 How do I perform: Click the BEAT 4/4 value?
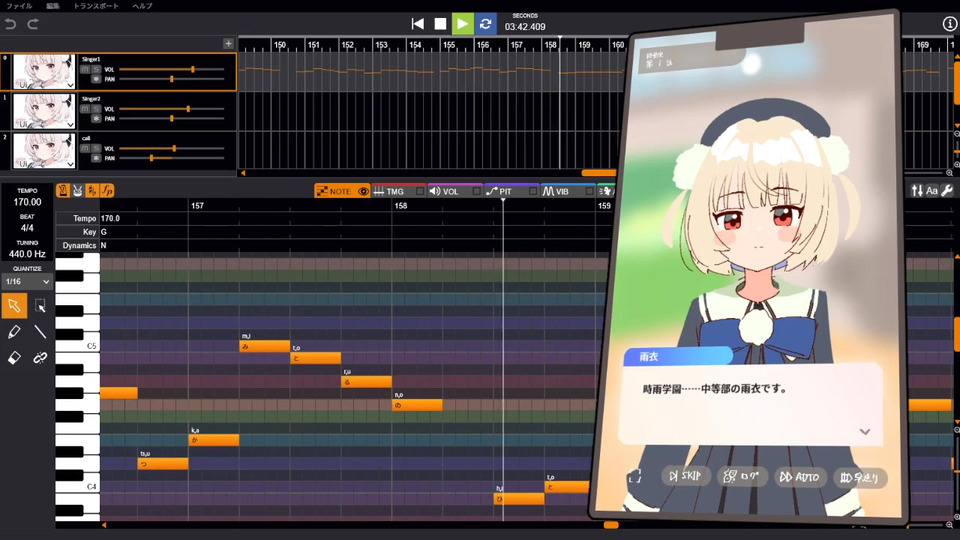click(27, 228)
